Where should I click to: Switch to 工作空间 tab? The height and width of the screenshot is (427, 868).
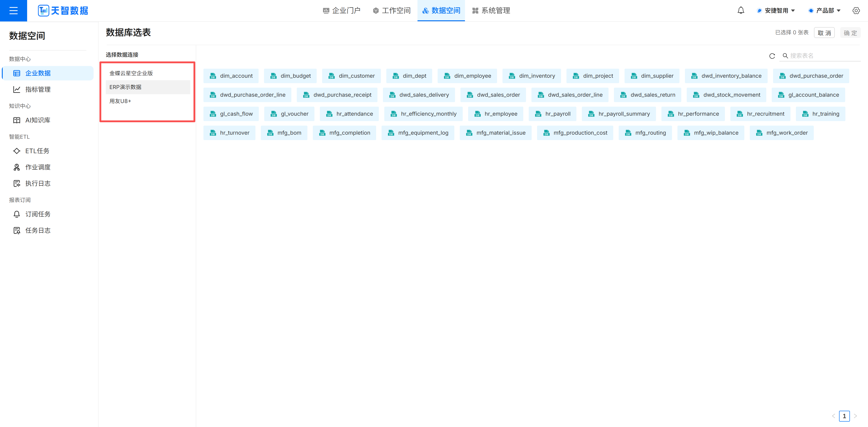tap(392, 10)
